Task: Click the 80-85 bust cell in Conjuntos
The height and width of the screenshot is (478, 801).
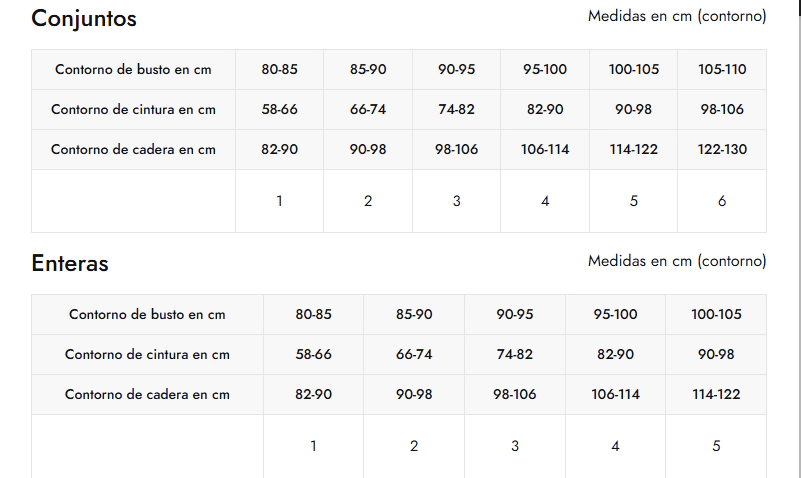Action: tap(279, 69)
